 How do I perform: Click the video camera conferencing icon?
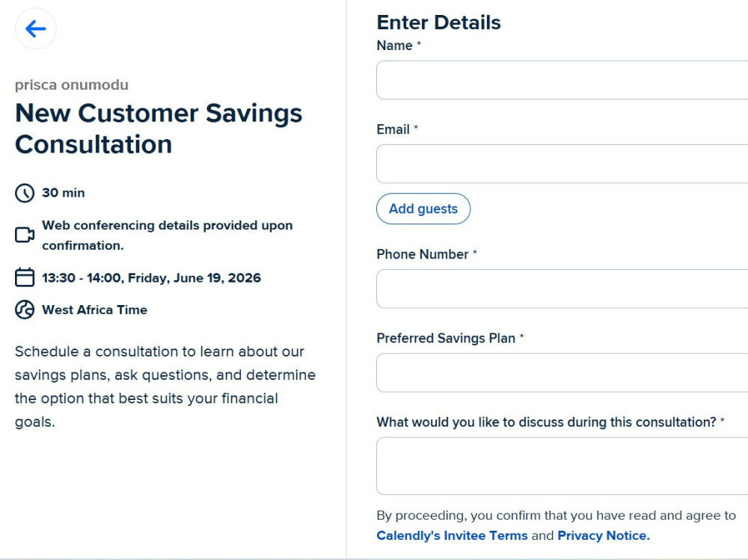(25, 236)
